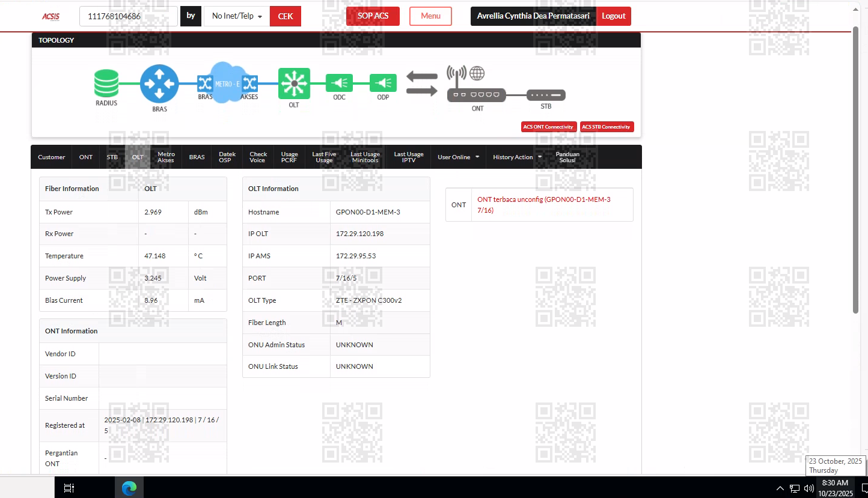This screenshot has height=498, width=868.
Task: Open the network icon in the system tray
Action: [795, 488]
